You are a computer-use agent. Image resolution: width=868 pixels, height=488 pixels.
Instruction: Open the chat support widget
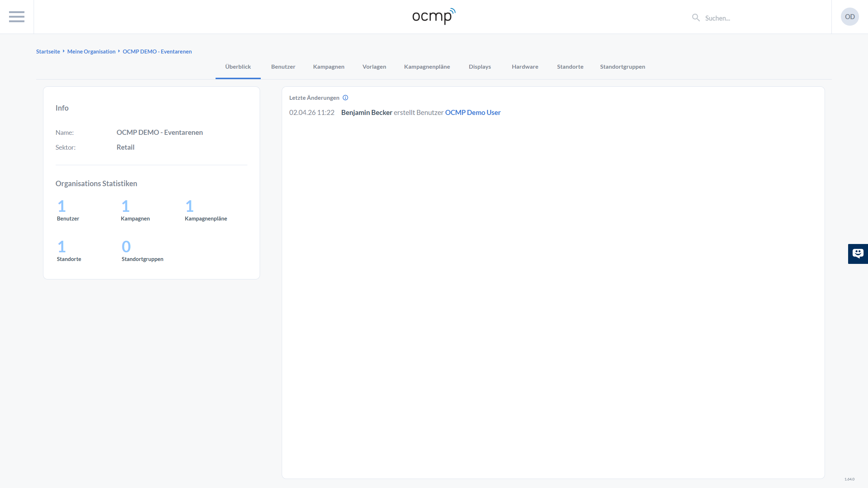pos(858,254)
